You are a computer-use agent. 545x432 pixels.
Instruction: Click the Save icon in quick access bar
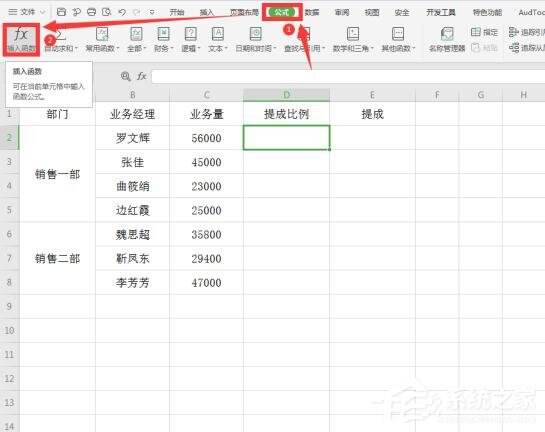[61, 12]
